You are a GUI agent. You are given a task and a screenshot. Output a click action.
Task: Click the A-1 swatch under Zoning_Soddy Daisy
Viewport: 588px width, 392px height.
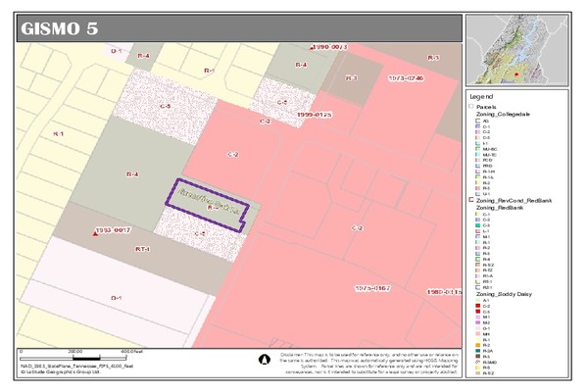coord(475,301)
